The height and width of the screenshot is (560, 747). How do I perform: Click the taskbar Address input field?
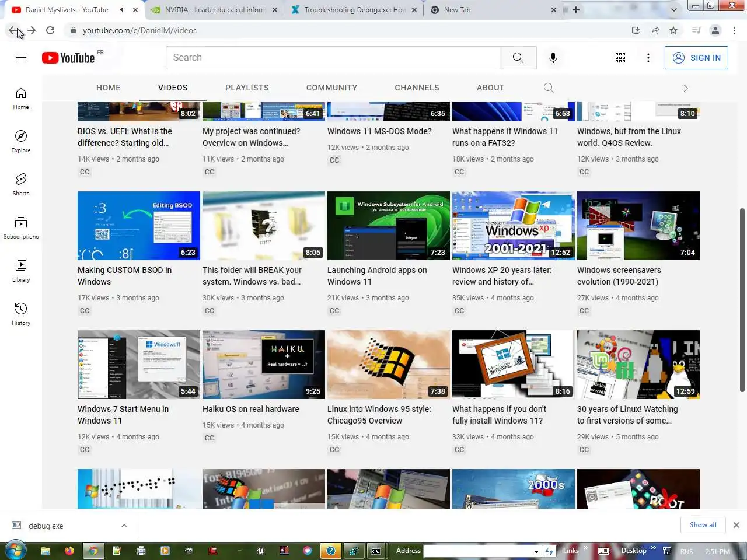click(x=477, y=551)
